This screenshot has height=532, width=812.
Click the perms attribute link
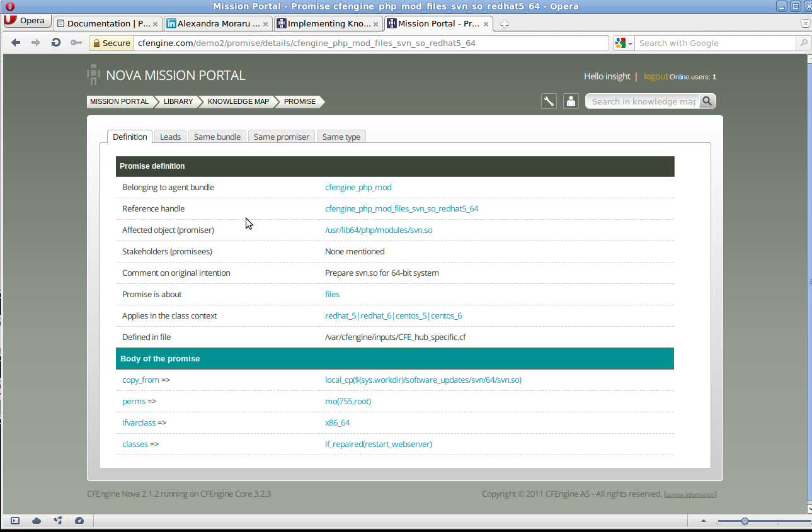pyautogui.click(x=134, y=401)
